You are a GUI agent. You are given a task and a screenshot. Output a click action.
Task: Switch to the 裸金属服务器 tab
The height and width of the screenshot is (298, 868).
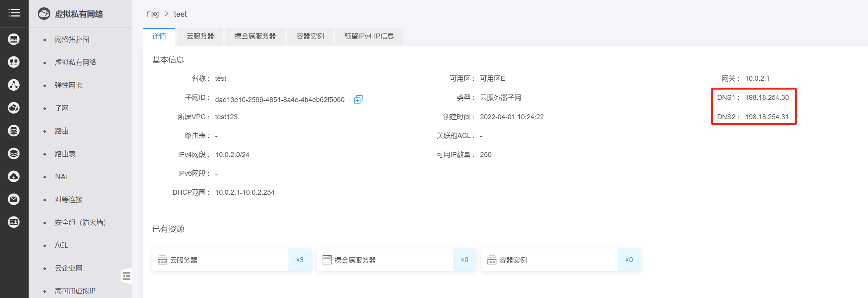coord(255,36)
